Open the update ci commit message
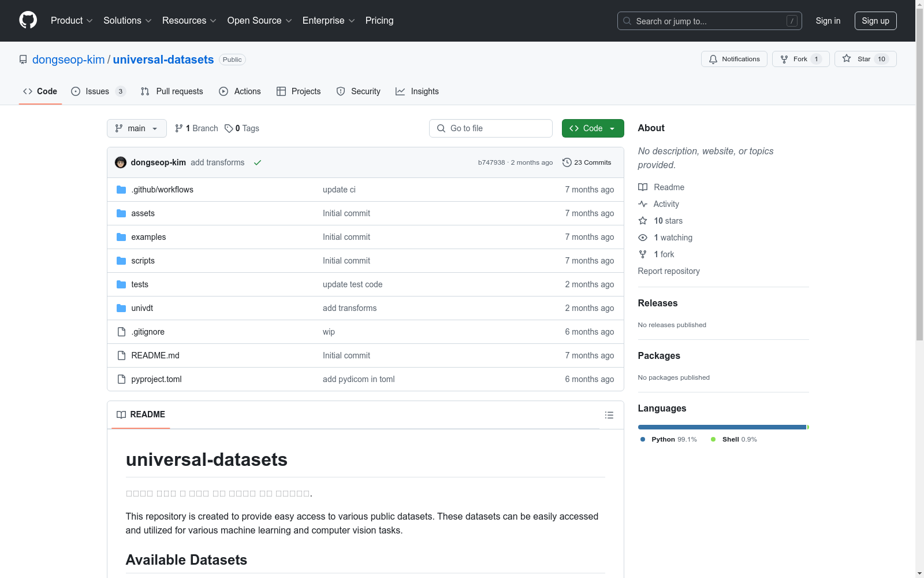 (339, 190)
